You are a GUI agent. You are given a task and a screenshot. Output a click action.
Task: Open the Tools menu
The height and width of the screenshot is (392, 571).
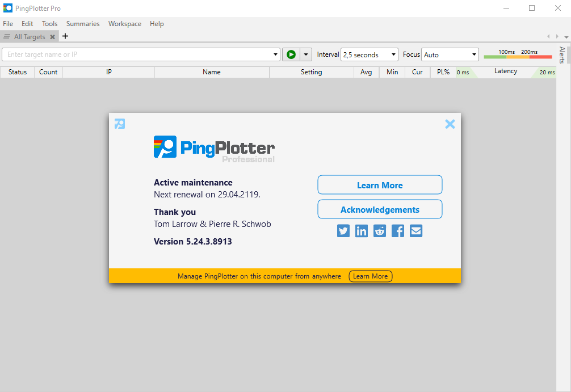coord(49,24)
